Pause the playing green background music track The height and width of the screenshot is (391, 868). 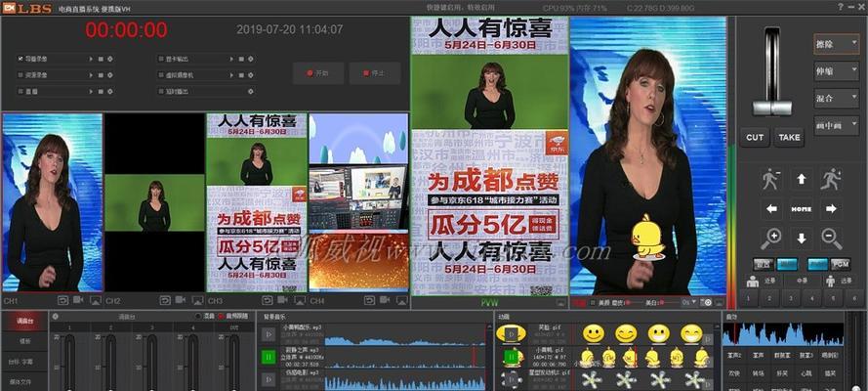(268, 357)
